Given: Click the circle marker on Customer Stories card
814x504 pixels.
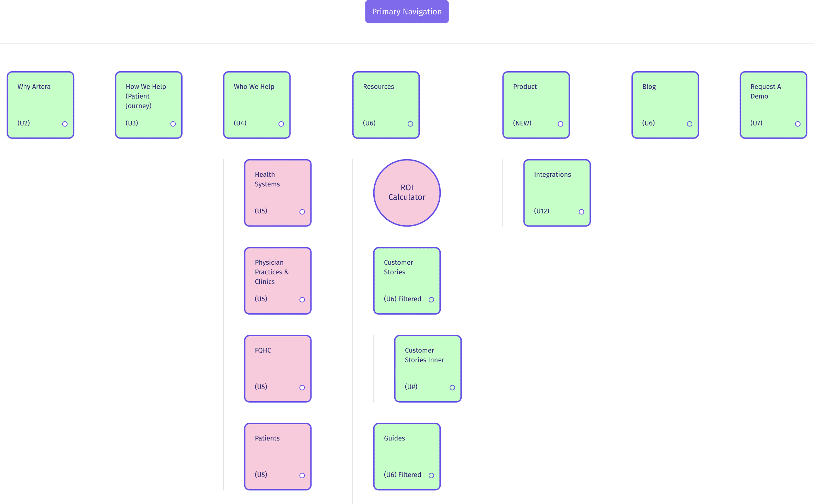Looking at the screenshot, I should tap(431, 300).
